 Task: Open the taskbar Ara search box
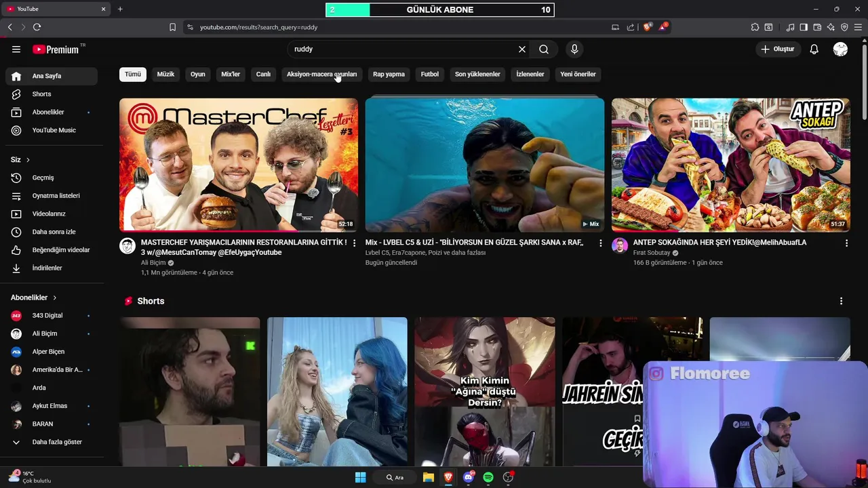point(395,477)
